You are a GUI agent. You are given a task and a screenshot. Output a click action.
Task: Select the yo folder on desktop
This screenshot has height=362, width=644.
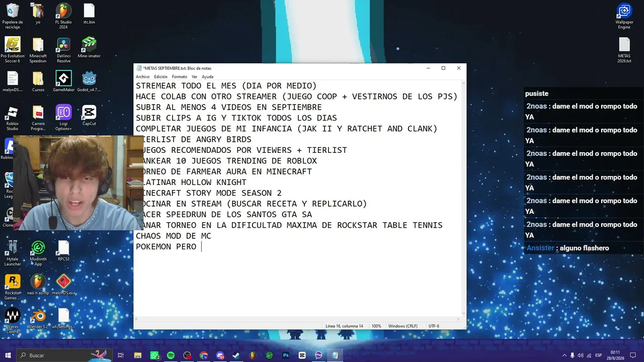coord(38,14)
